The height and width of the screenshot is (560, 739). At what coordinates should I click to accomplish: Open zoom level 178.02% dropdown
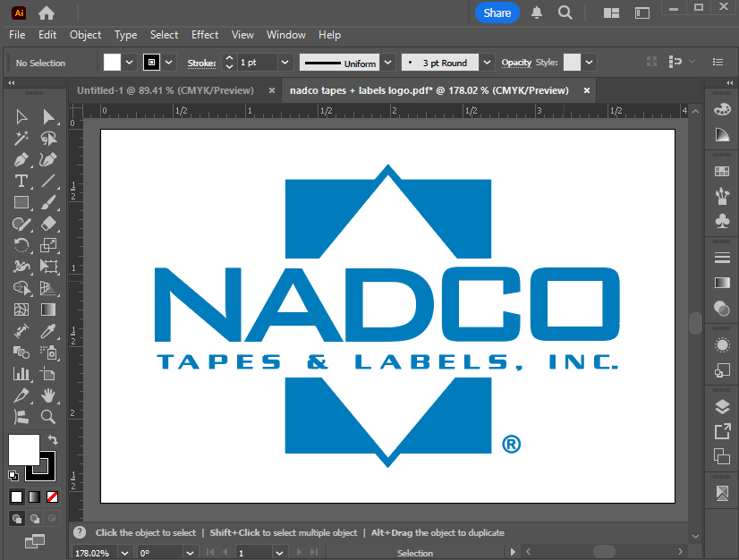[125, 553]
